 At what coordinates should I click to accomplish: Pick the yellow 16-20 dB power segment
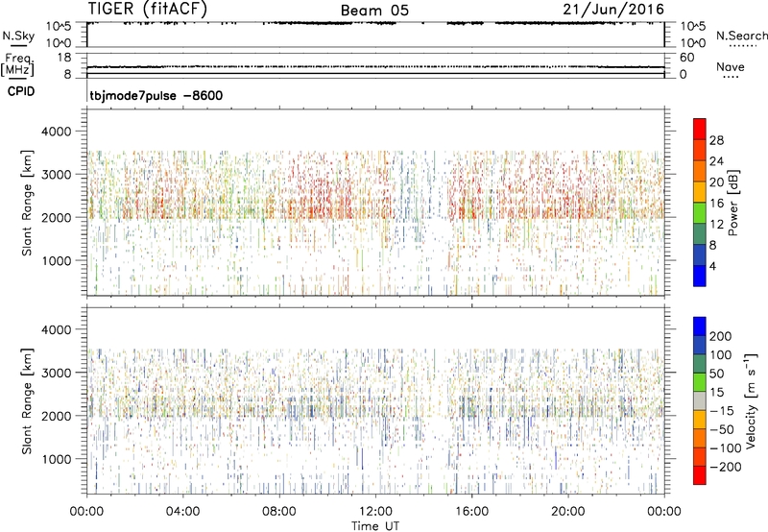click(700, 191)
